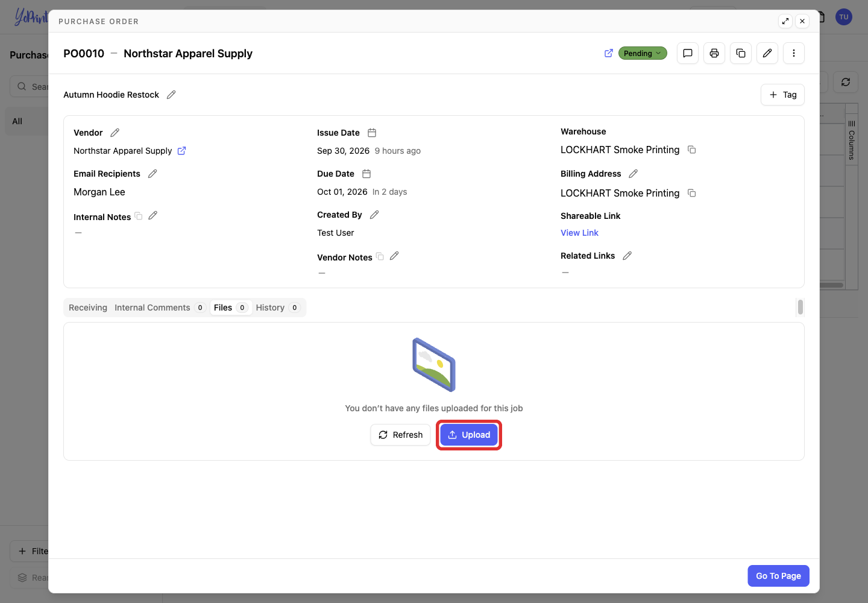868x603 pixels.
Task: Click the PO0010 order number
Action: click(x=84, y=53)
